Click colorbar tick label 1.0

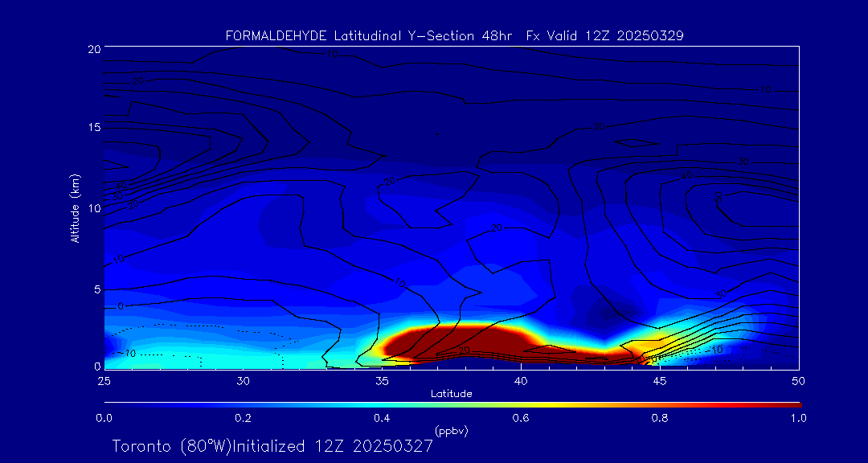(x=798, y=418)
